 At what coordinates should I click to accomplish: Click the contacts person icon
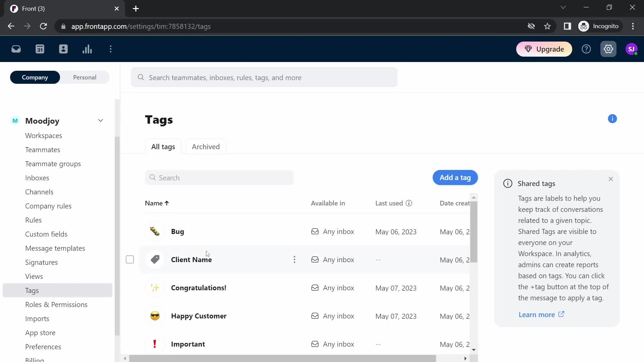click(63, 49)
